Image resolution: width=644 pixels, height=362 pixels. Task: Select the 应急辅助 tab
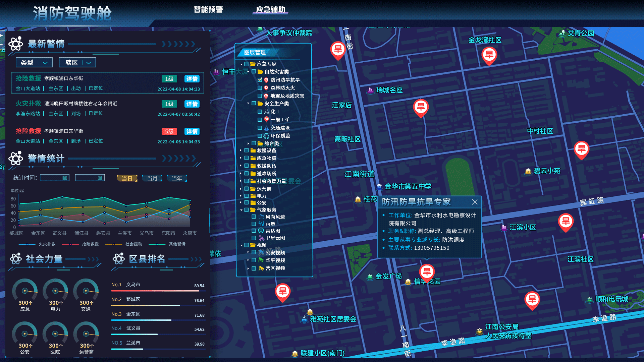tap(270, 10)
